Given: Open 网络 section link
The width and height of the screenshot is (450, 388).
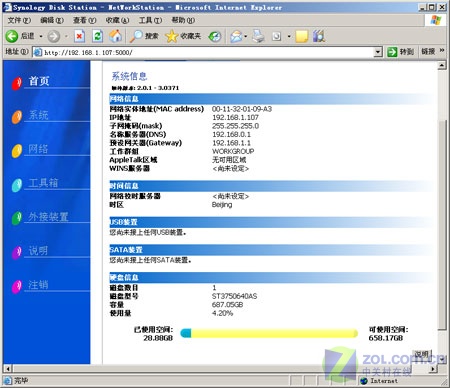Looking at the screenshot, I should (38, 149).
